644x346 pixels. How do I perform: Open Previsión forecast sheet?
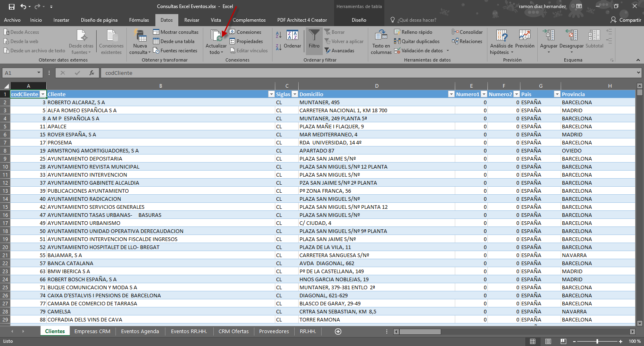pyautogui.click(x=525, y=39)
